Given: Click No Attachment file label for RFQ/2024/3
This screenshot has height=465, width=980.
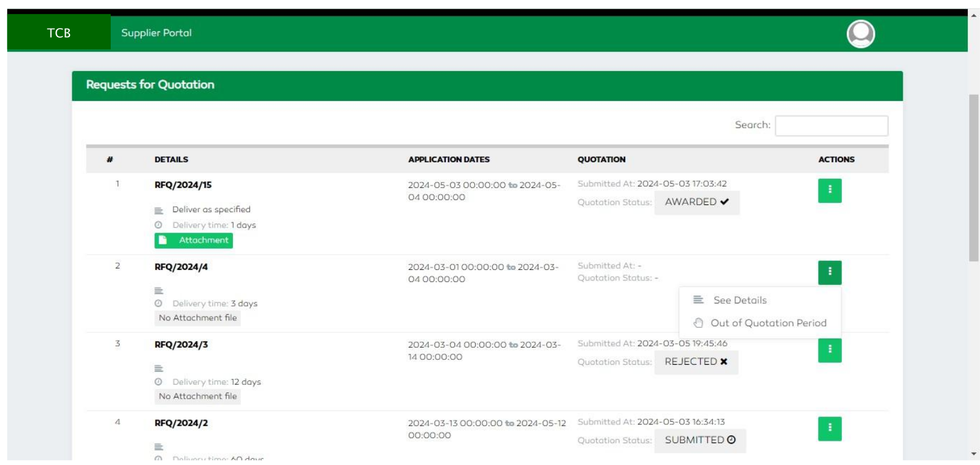Looking at the screenshot, I should (198, 396).
